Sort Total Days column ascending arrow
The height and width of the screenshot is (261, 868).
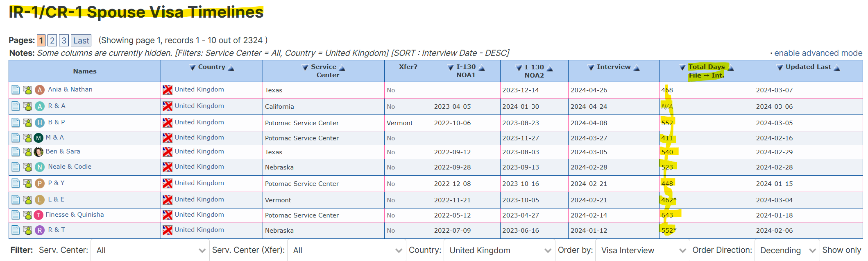731,68
